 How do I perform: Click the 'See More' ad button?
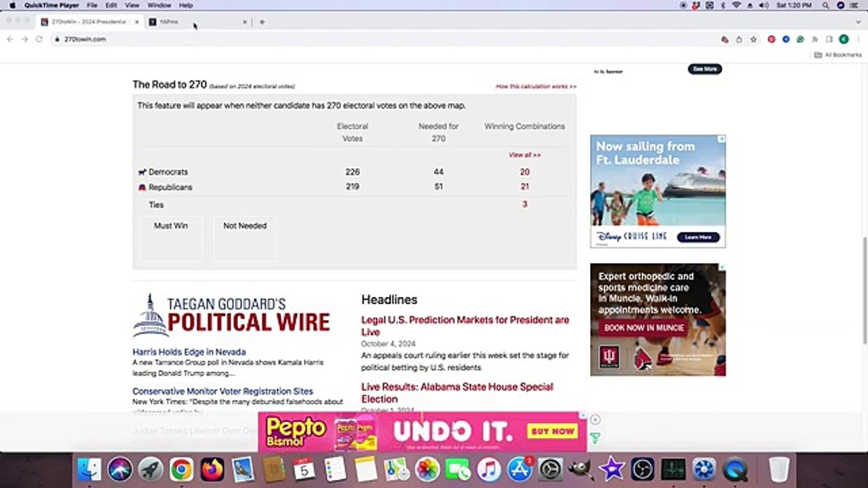click(x=705, y=69)
